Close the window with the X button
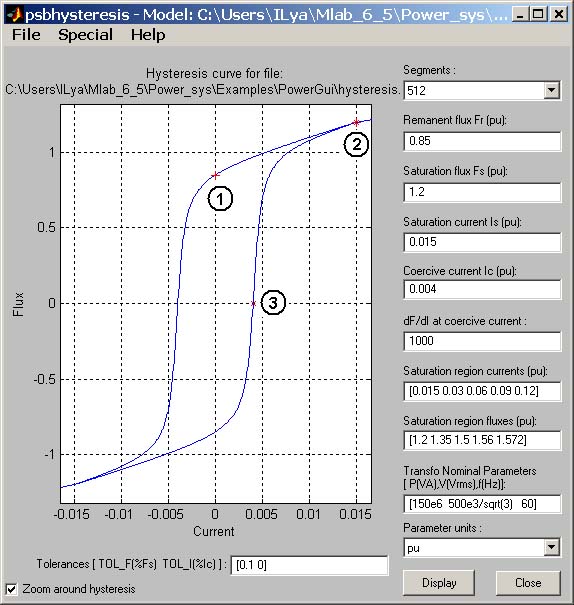574x605 pixels. pos(558,15)
